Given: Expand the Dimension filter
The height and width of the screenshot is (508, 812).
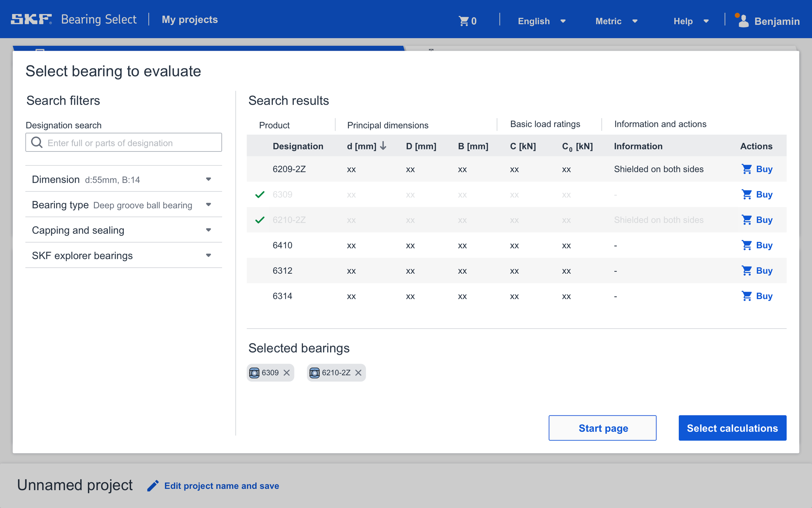Looking at the screenshot, I should 208,179.
